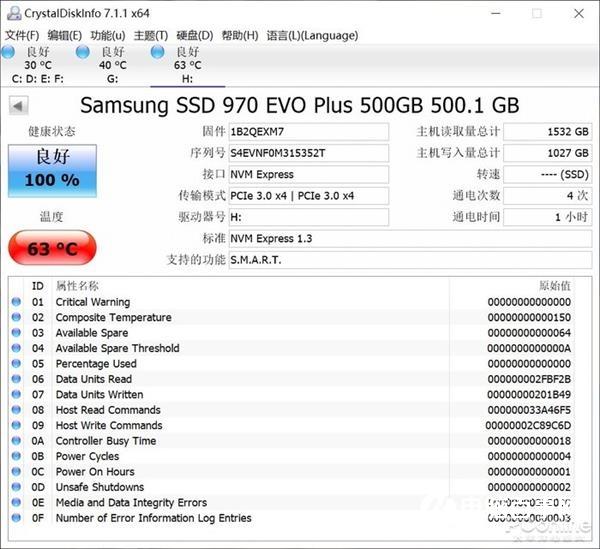Close the CrystalDiskInfo window
The width and height of the screenshot is (600, 549).
[x=579, y=13]
